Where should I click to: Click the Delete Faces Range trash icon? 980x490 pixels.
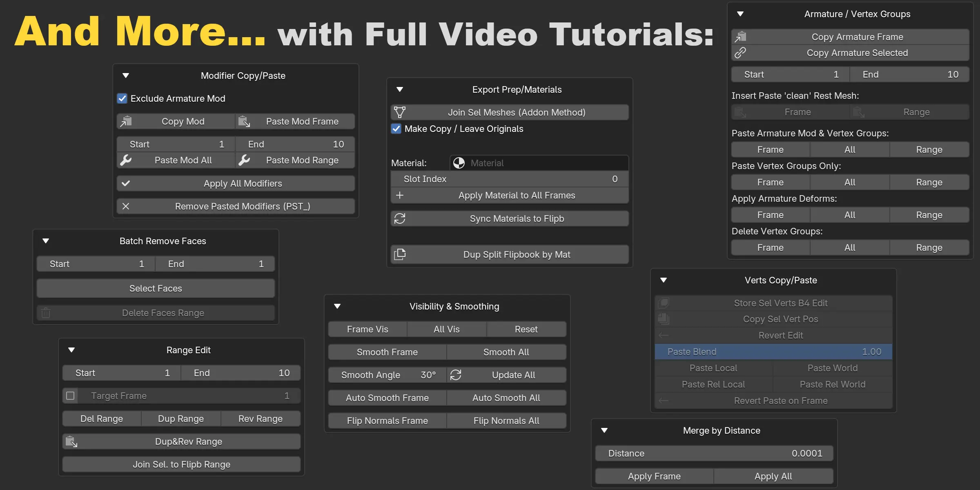pos(46,313)
